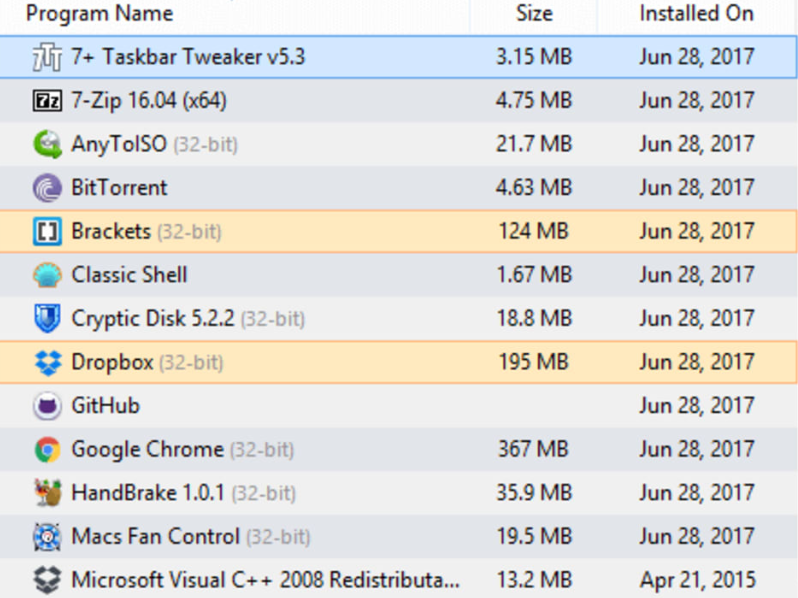
Task: Click the GitHub cat icon
Action: (x=47, y=406)
